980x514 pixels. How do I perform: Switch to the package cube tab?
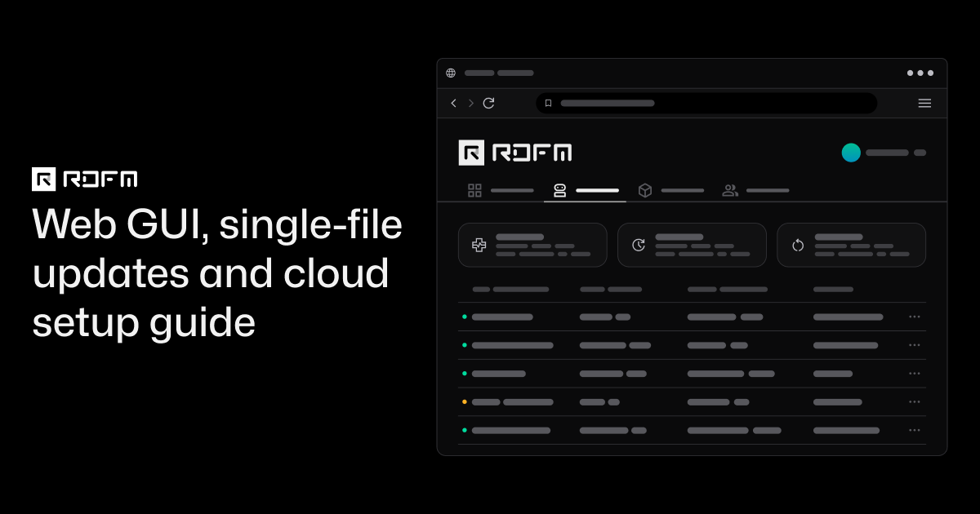click(x=670, y=190)
